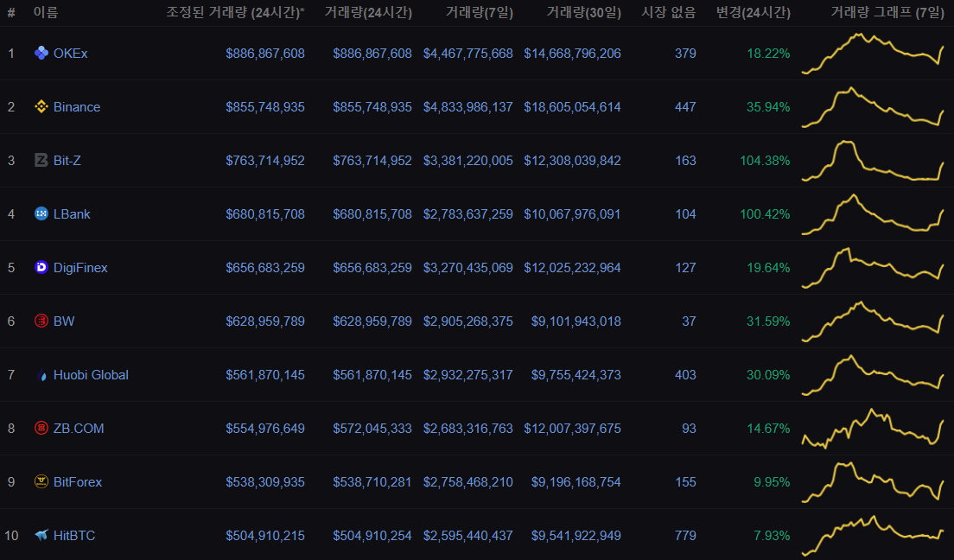Click the 거래량 그래프 (7일) column header
This screenshot has width=954, height=560.
point(887,12)
